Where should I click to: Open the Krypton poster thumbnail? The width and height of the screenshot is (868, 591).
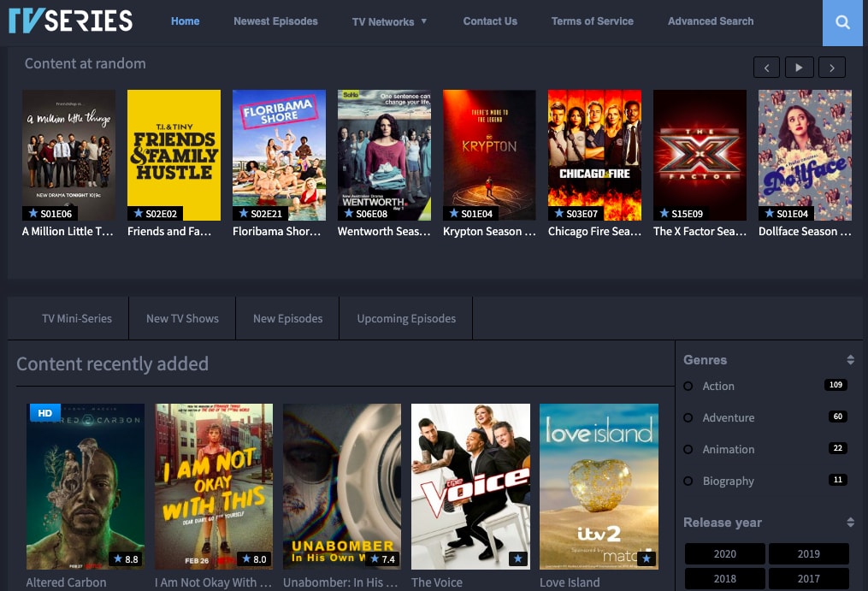(489, 155)
